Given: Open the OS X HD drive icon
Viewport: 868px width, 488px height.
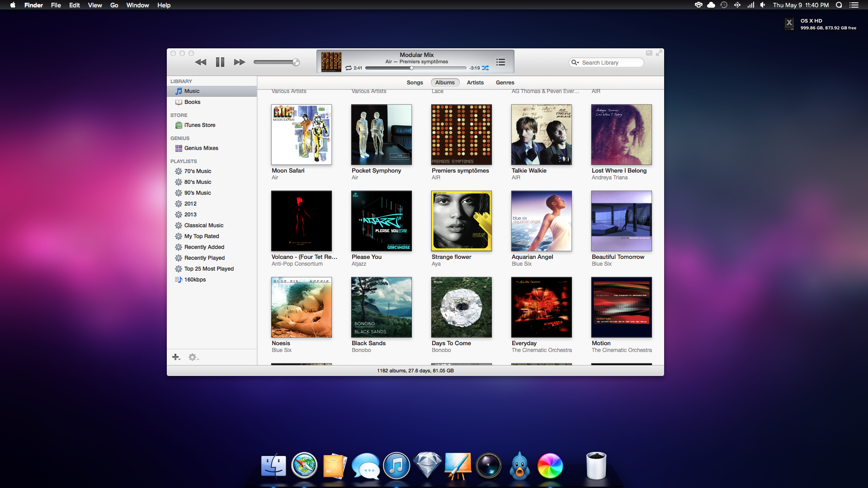Looking at the screenshot, I should click(789, 24).
